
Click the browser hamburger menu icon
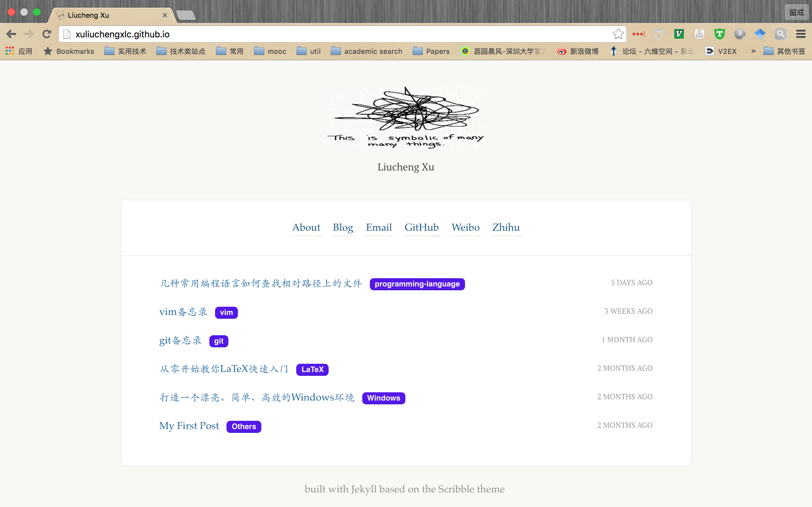coord(801,34)
